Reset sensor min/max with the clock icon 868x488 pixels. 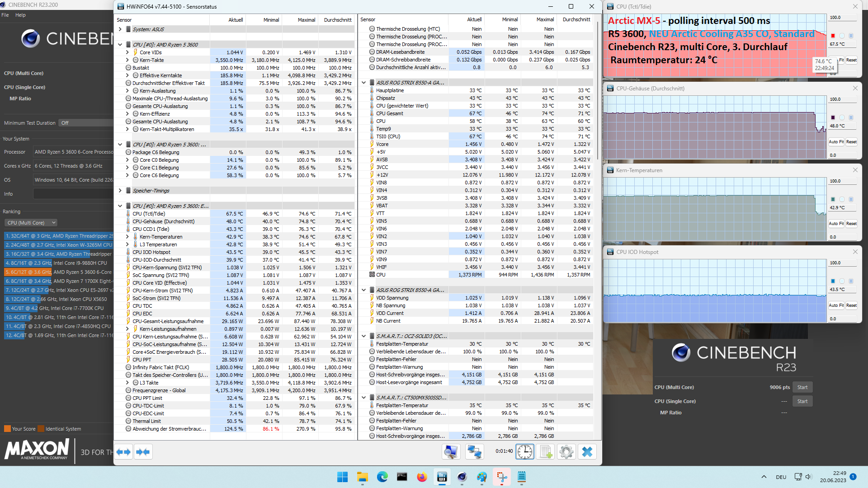tap(525, 452)
